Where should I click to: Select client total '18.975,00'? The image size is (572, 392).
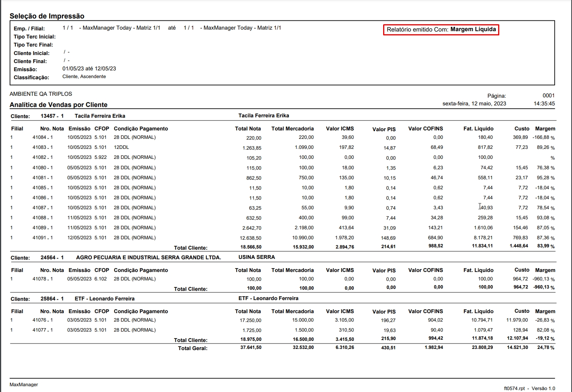(x=251, y=339)
